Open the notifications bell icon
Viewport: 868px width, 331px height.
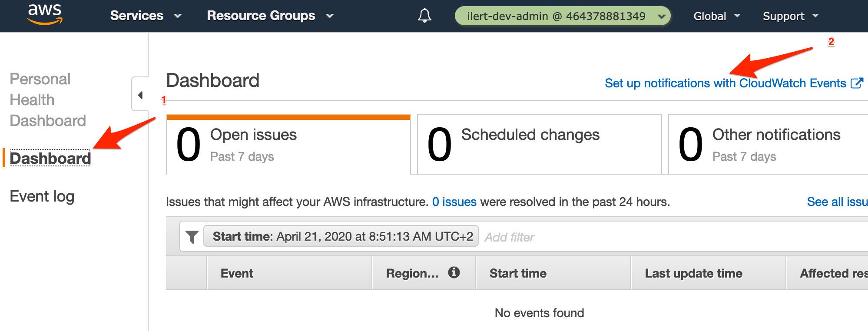pyautogui.click(x=424, y=16)
